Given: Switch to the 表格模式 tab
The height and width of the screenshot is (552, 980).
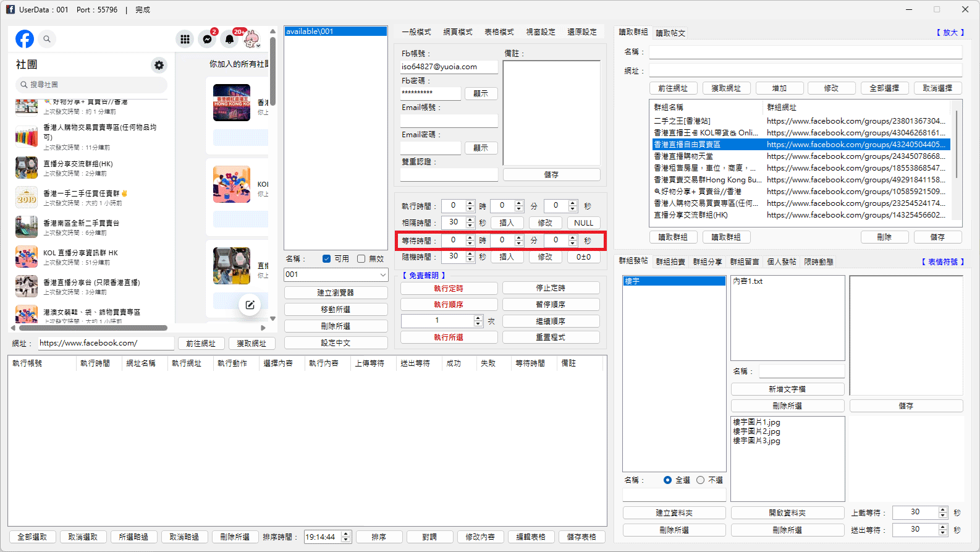Looking at the screenshot, I should point(499,32).
